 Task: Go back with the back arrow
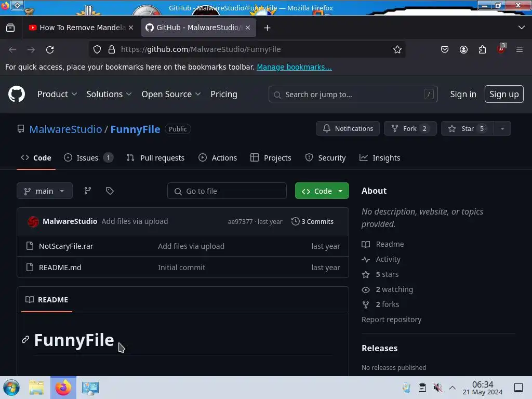click(x=12, y=49)
